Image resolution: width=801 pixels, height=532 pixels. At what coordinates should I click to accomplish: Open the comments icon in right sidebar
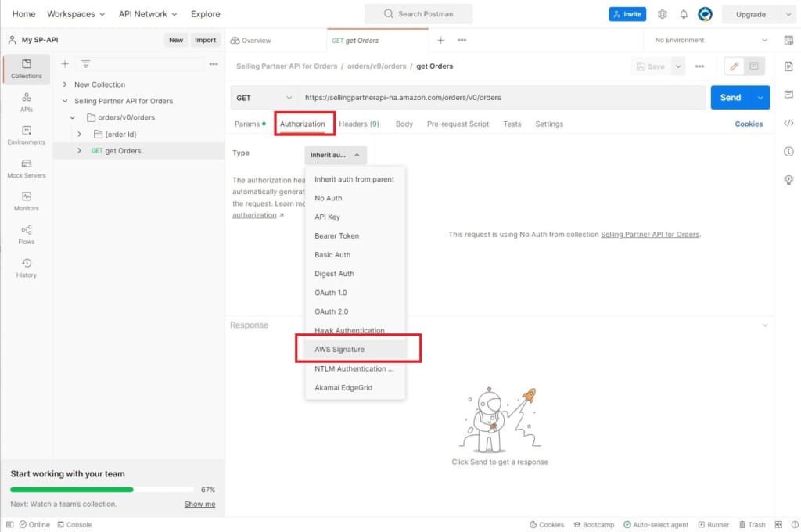pyautogui.click(x=788, y=95)
